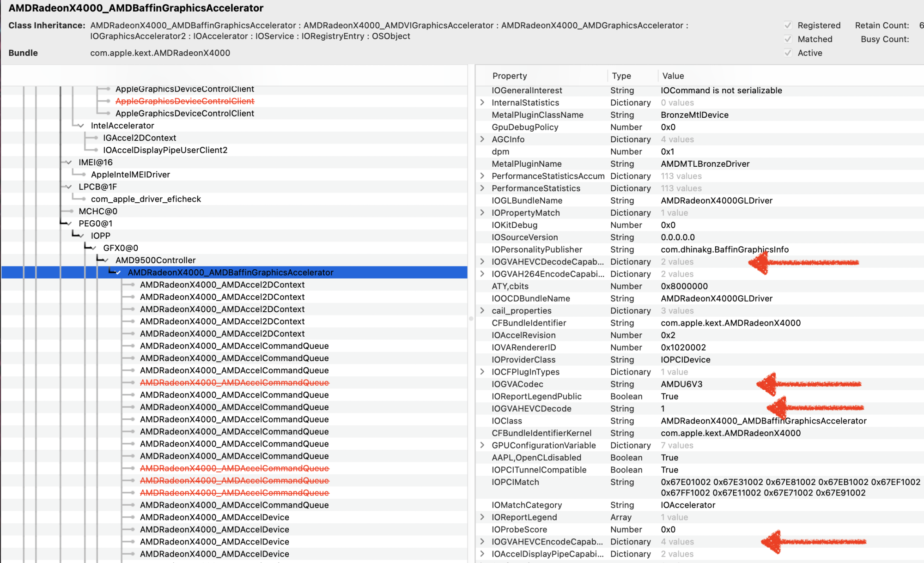Expand the IOReportLegend array
The image size is (924, 563).
(482, 517)
